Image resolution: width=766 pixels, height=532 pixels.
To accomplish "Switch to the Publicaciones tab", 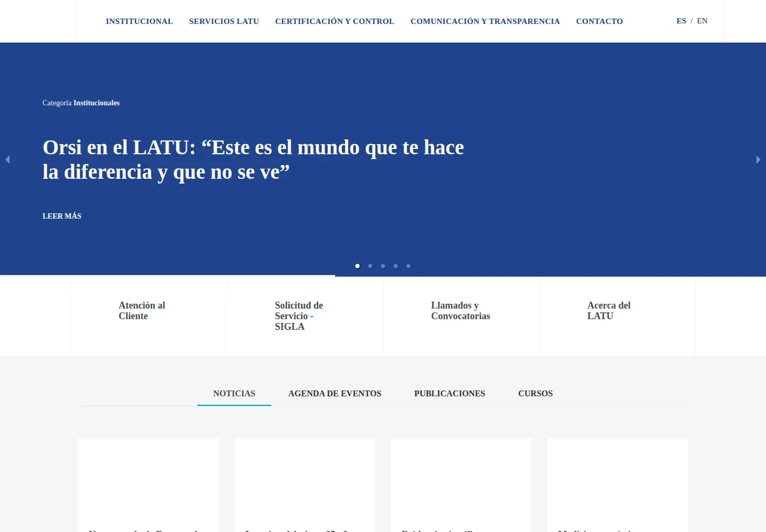I will tap(449, 394).
